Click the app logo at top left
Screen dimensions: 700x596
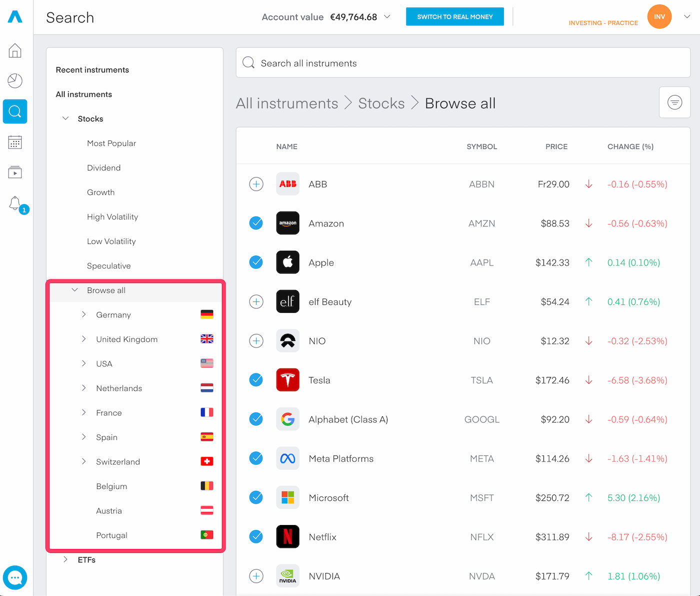[15, 17]
